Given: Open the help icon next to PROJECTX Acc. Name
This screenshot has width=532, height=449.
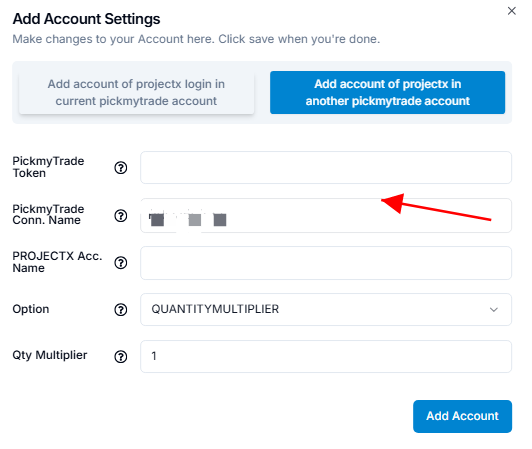Looking at the screenshot, I should pyautogui.click(x=120, y=263).
